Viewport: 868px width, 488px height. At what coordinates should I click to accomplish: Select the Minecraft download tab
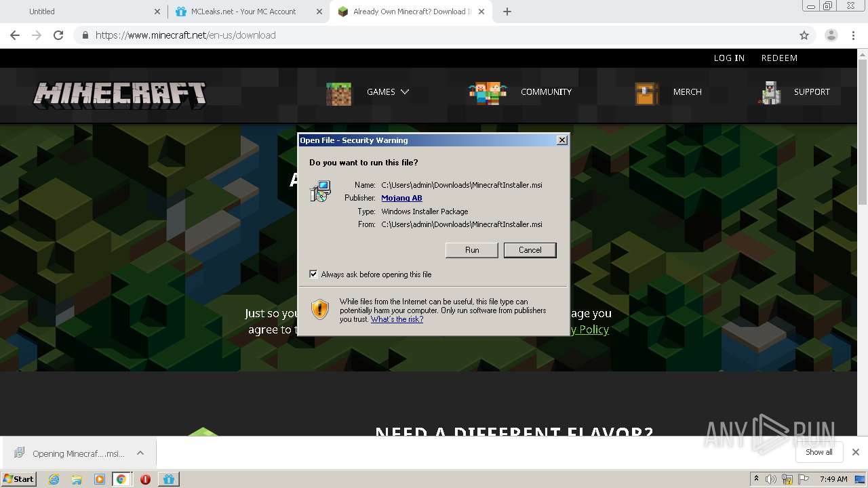(412, 12)
